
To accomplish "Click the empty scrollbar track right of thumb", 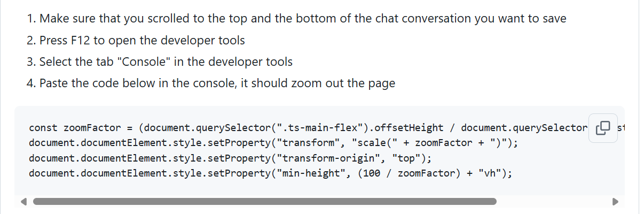I will 553,202.
